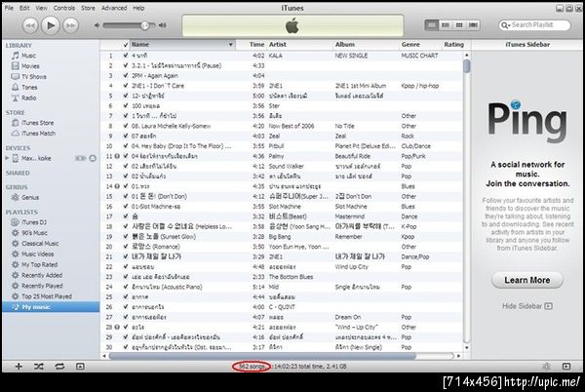585x392 pixels.
Task: Uncheck the Hey Baby Pitbull song
Action: (x=126, y=146)
